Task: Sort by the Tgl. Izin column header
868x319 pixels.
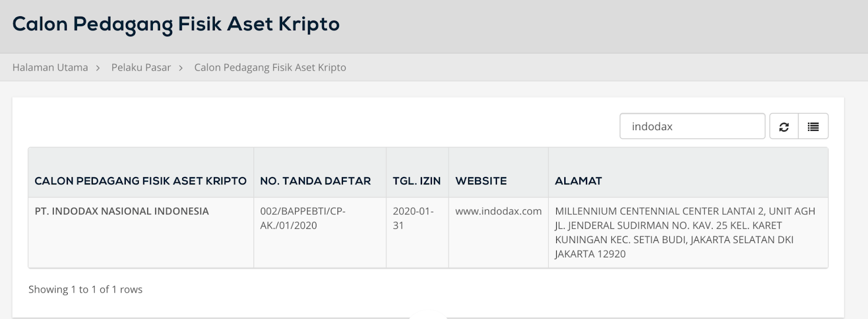Action: 417,181
